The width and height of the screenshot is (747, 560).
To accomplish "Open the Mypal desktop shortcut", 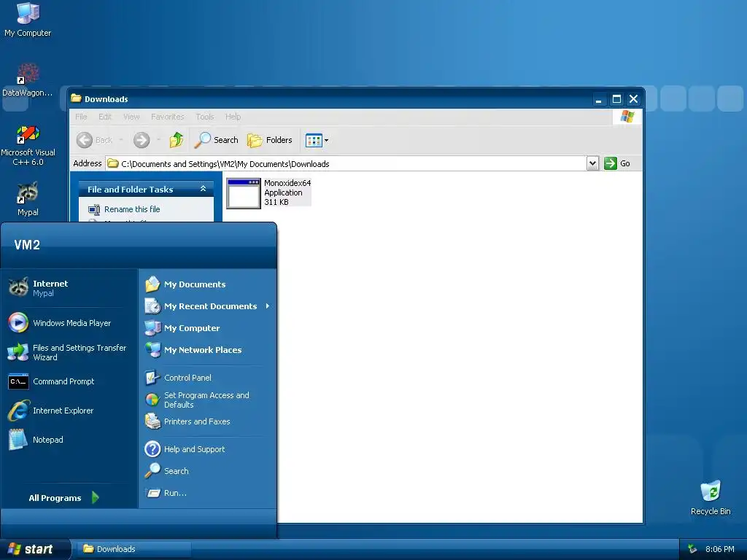I will [28, 199].
